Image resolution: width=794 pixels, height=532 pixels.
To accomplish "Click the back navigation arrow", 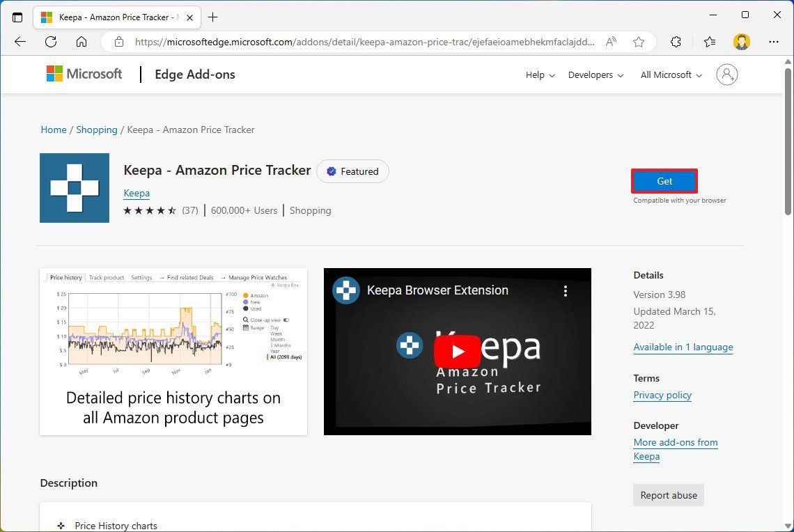I will tap(20, 42).
